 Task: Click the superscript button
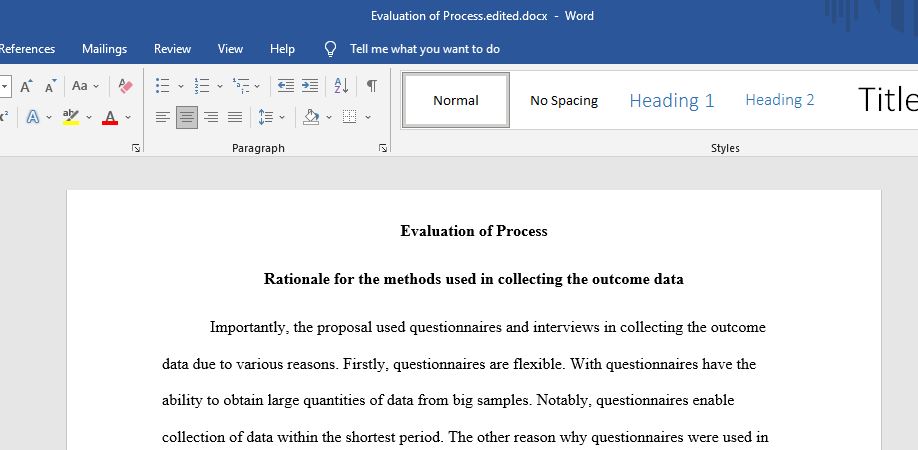tap(4, 117)
